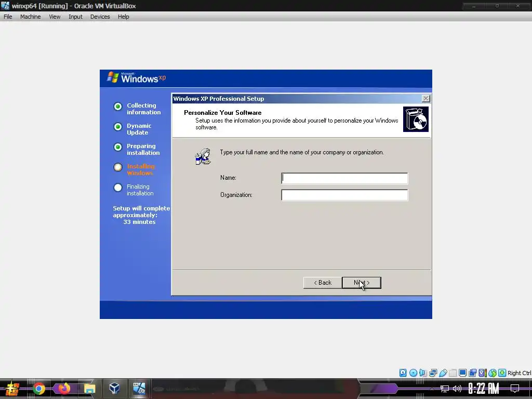Click the Collecting information step indicator

[118, 107]
